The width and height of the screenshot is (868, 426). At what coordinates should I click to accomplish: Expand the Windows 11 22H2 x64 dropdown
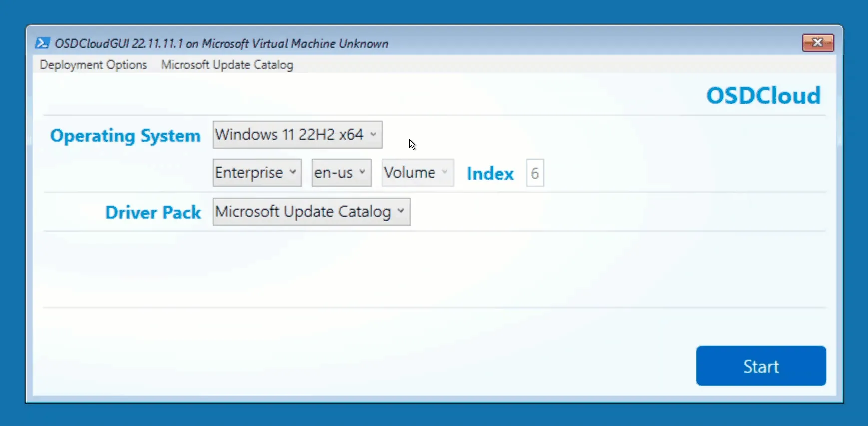pyautogui.click(x=297, y=135)
